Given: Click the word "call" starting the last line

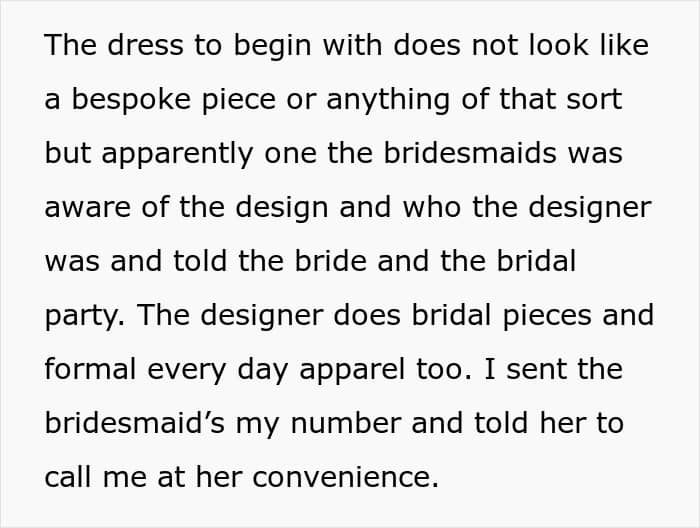Looking at the screenshot, I should pos(68,476).
